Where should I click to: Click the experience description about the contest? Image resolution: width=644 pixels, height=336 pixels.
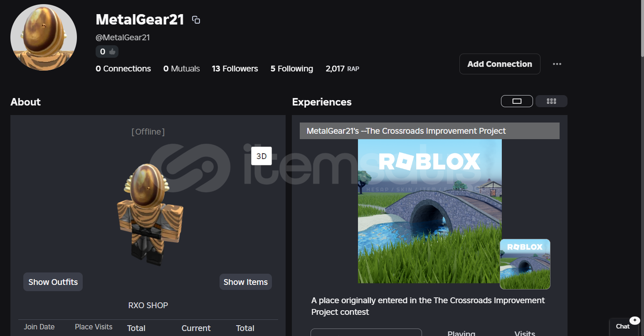tap(428, 306)
